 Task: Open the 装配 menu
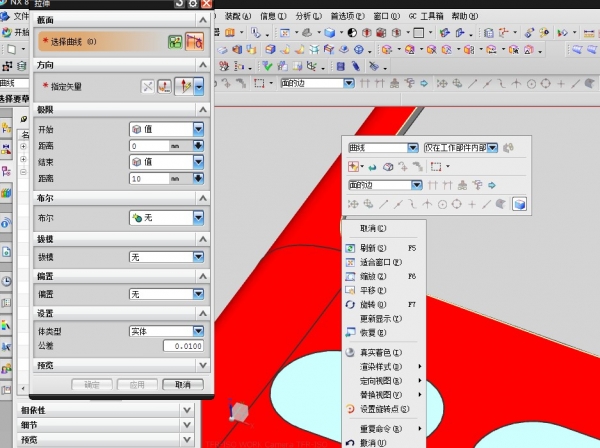click(238, 16)
